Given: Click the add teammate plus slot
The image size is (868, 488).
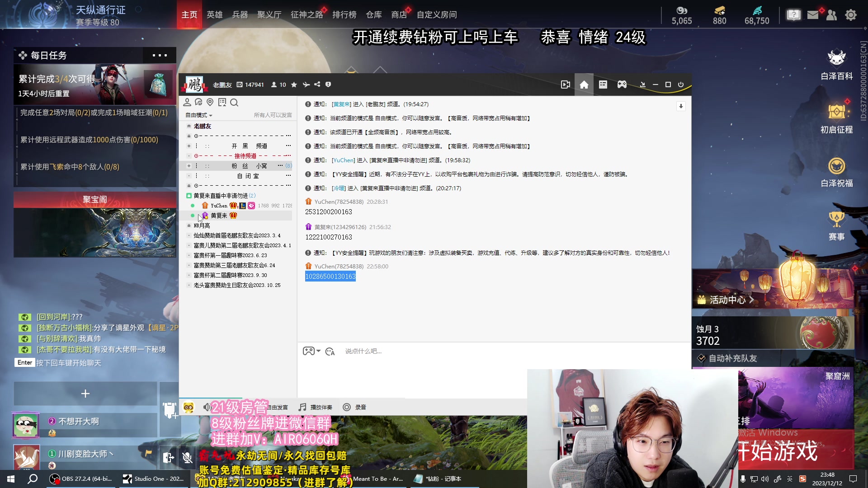Looking at the screenshot, I should (x=85, y=394).
